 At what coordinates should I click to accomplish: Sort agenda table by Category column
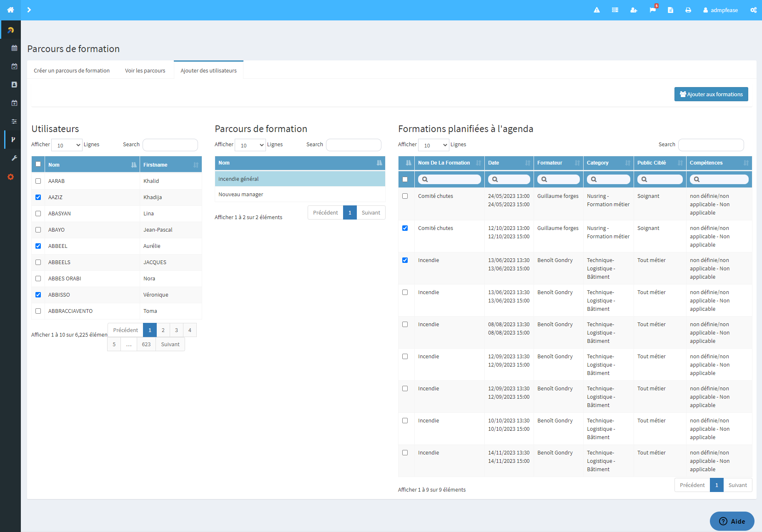(609, 163)
